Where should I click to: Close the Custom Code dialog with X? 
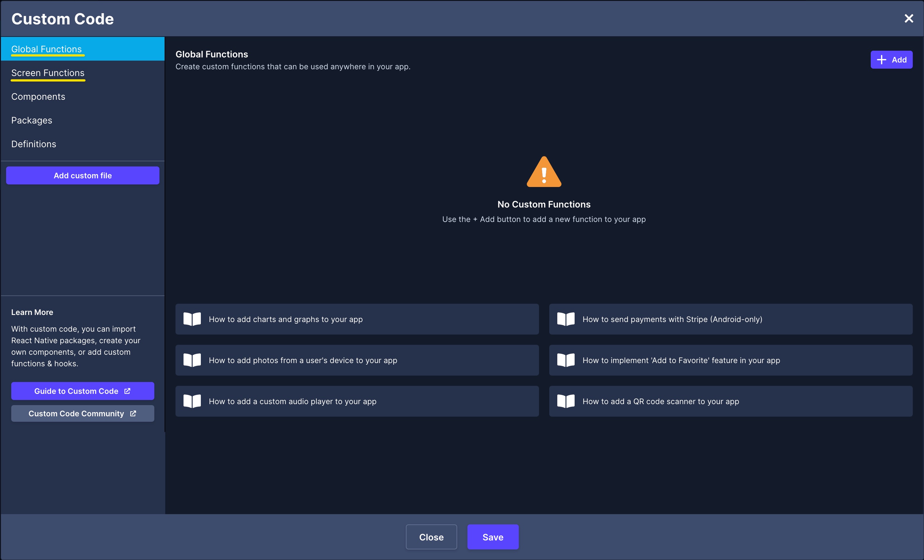(909, 18)
